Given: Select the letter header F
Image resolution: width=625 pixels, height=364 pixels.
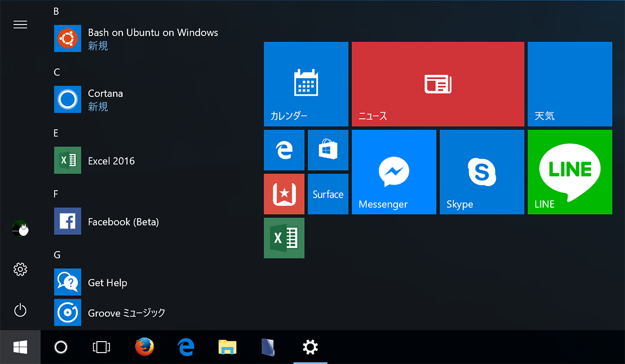Looking at the screenshot, I should pyautogui.click(x=56, y=194).
